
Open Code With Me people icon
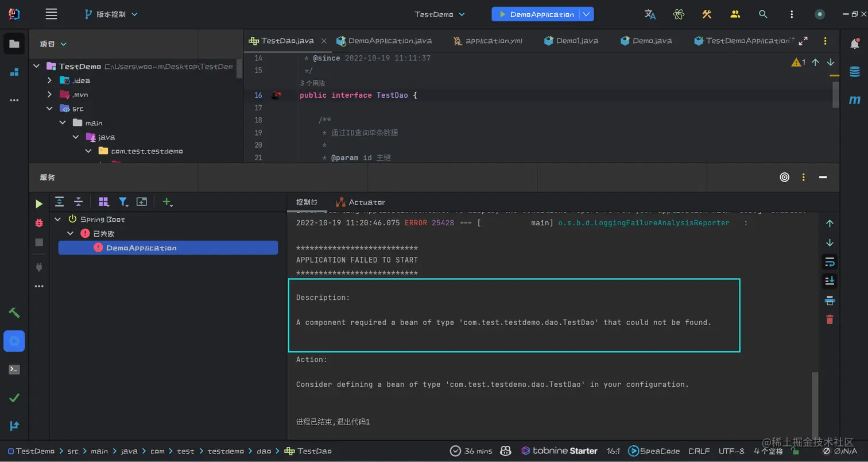(x=735, y=14)
